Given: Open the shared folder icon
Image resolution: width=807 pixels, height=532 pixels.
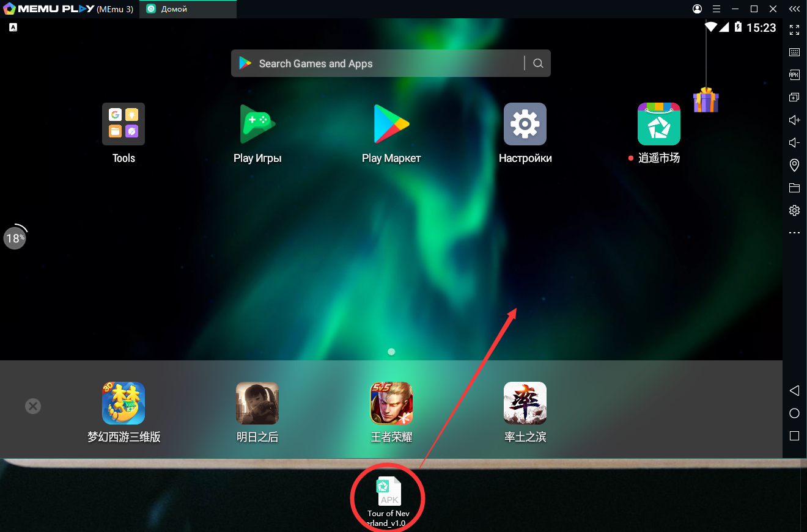Looking at the screenshot, I should [x=794, y=188].
